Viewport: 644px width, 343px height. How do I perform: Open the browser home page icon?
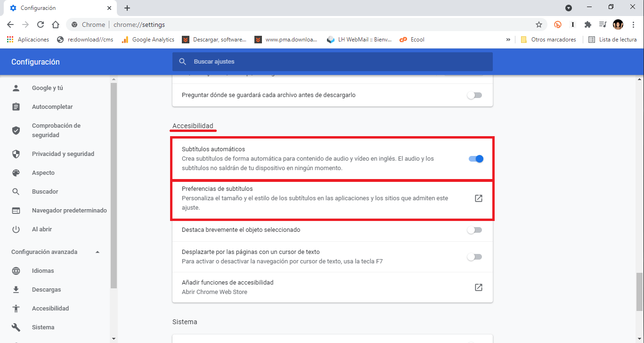pyautogui.click(x=56, y=24)
